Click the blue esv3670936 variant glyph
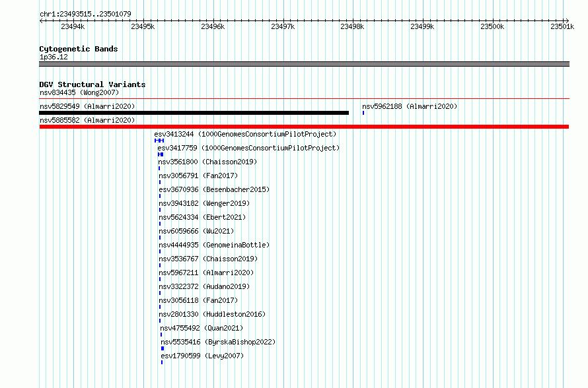The height and width of the screenshot is (388, 588). point(160,196)
